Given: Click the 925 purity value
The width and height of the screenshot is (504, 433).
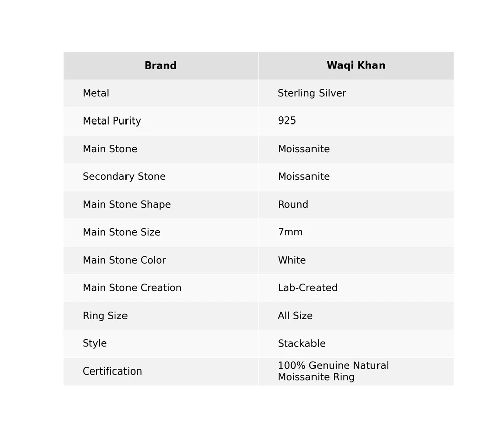Looking at the screenshot, I should pos(287,121).
